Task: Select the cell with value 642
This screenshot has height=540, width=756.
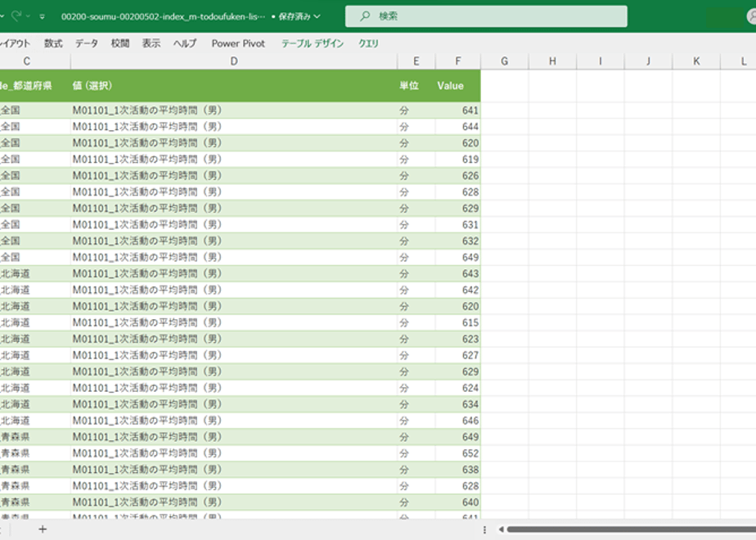Action: pos(457,290)
